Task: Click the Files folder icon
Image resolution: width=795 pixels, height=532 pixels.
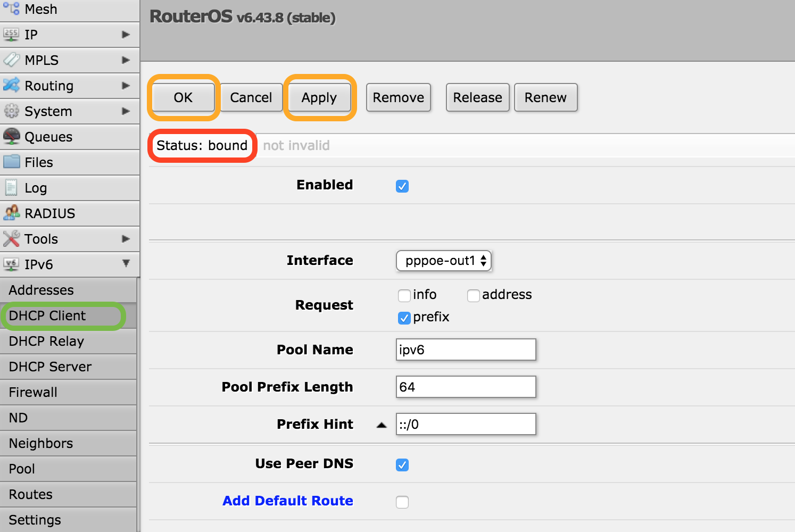Action: (11, 162)
